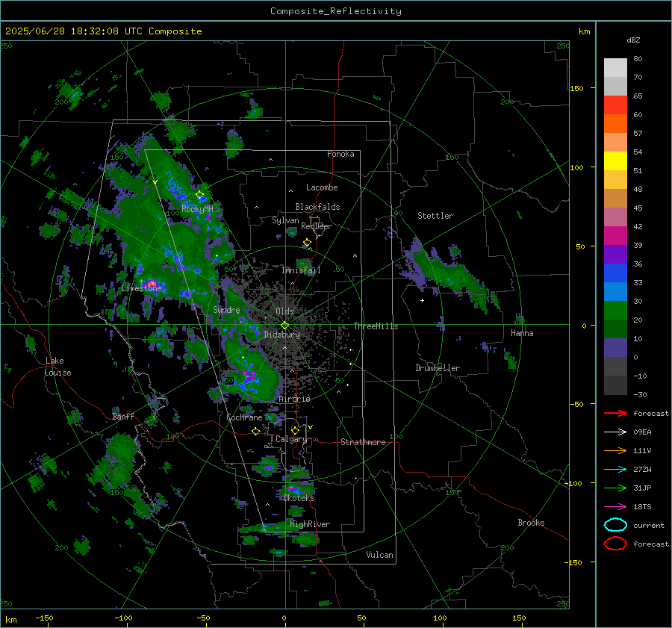Click the magenta 42–39 dBZ color swatch
This screenshot has height=628, width=672.
(x=615, y=236)
